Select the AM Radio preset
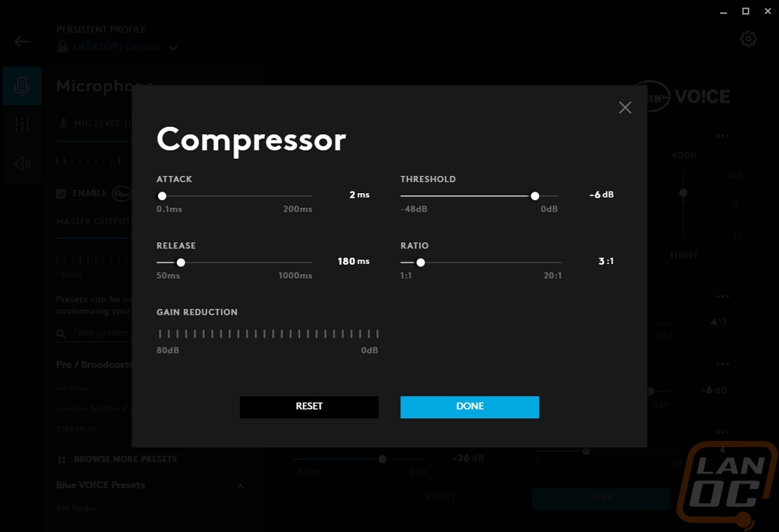Viewport: 779px width, 532px height. (x=76, y=508)
